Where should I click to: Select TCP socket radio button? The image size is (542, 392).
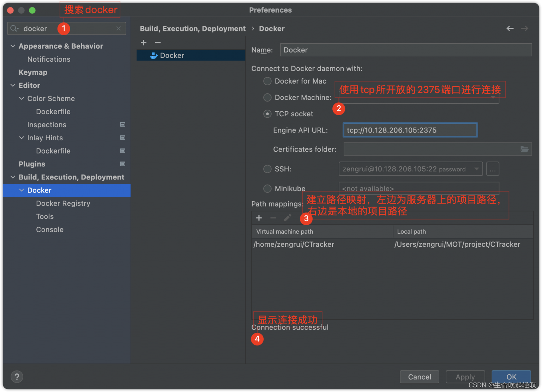267,114
